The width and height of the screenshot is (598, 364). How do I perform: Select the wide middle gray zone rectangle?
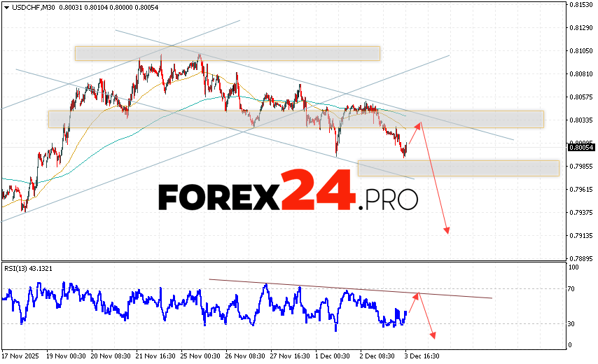click(x=295, y=119)
